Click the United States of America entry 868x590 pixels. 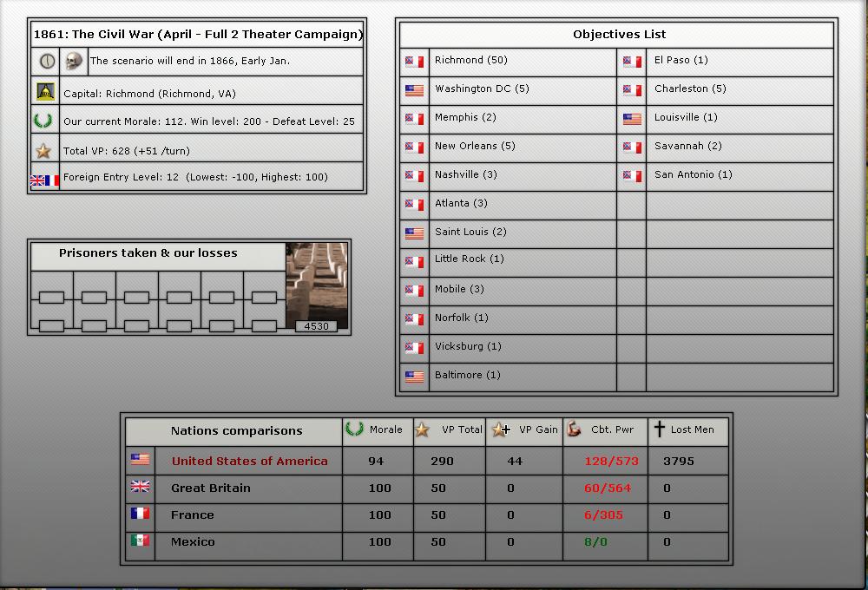click(249, 462)
